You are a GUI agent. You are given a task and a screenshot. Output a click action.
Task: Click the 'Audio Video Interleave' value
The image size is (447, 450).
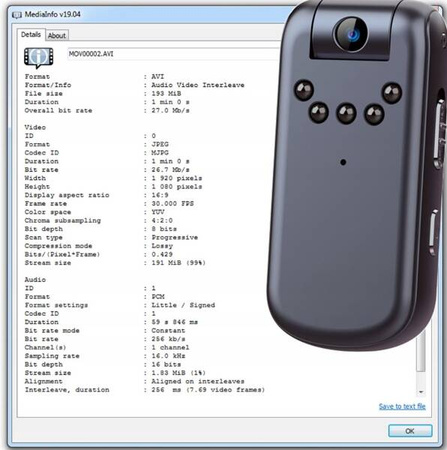pos(198,85)
